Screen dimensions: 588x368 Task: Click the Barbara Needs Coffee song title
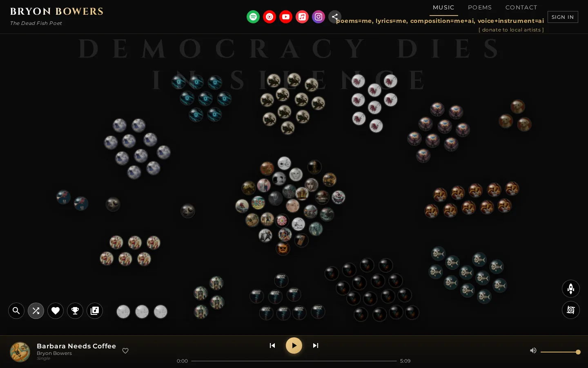pos(76,346)
